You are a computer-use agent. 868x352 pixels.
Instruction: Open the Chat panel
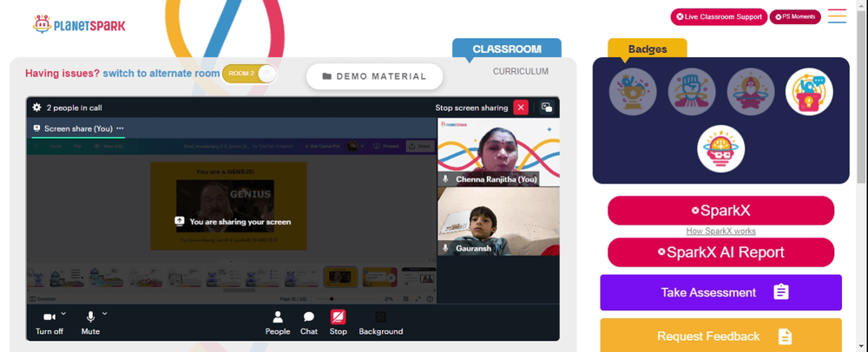(309, 323)
